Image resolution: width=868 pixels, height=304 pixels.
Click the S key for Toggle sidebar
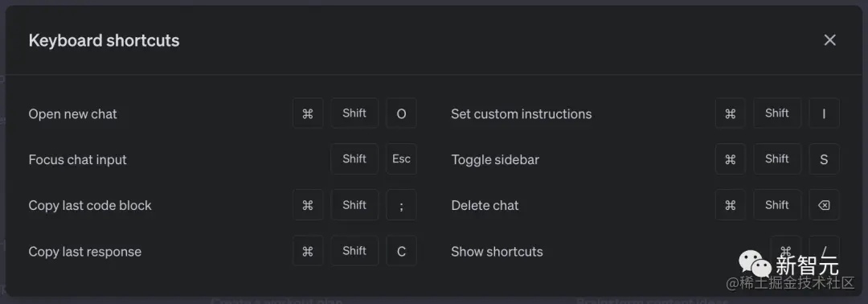coord(824,159)
